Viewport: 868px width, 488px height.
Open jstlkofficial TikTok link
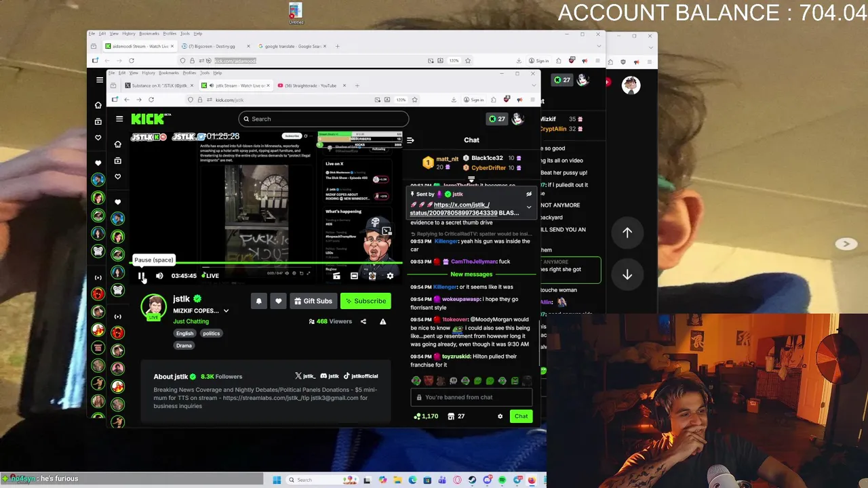click(x=361, y=376)
